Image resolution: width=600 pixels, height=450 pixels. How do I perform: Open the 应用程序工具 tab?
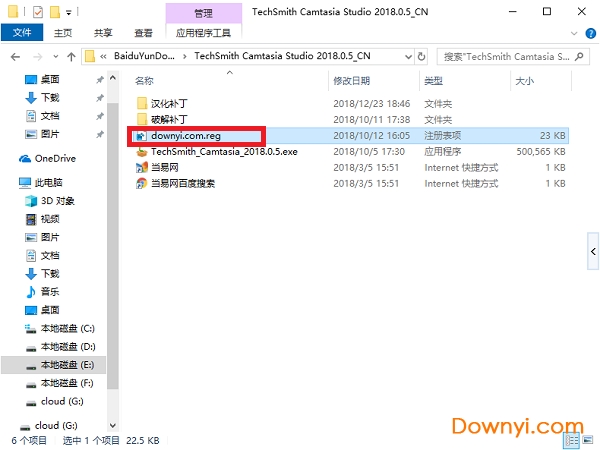203,33
